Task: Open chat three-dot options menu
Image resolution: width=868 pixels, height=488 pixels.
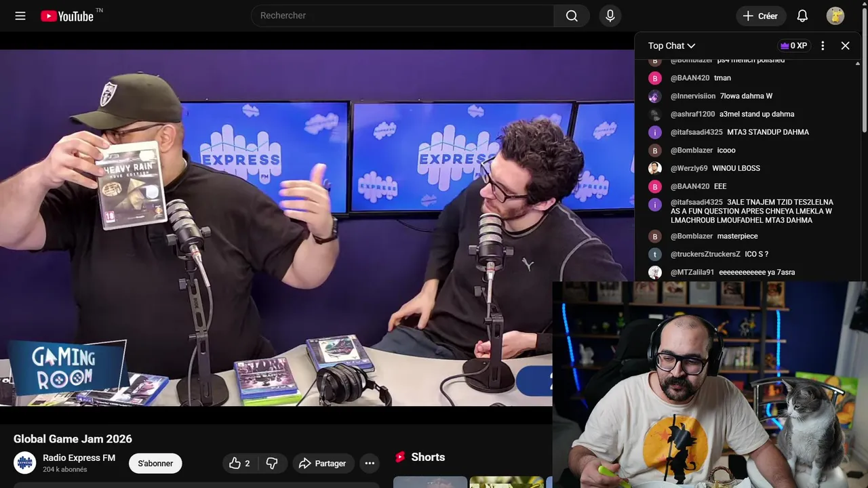Action: (x=823, y=45)
